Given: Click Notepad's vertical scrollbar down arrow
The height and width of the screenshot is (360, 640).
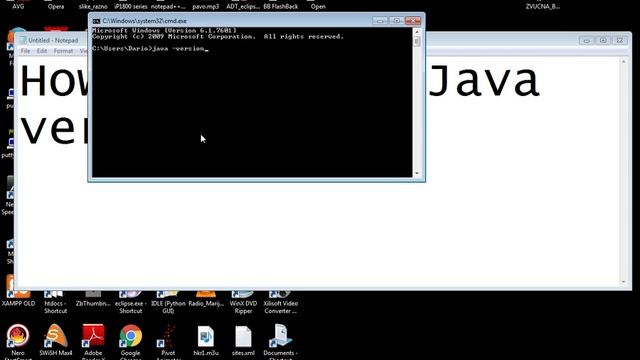Looking at the screenshot, I should click(623, 282).
